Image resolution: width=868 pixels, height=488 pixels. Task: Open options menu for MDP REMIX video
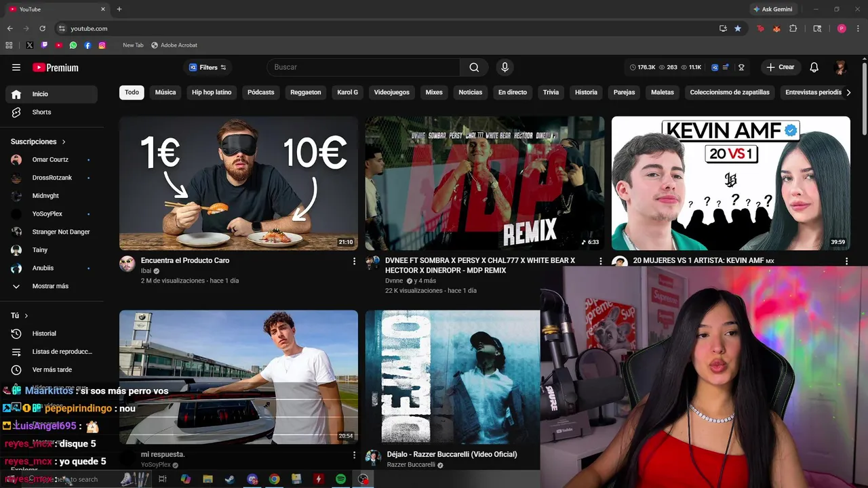coord(600,261)
